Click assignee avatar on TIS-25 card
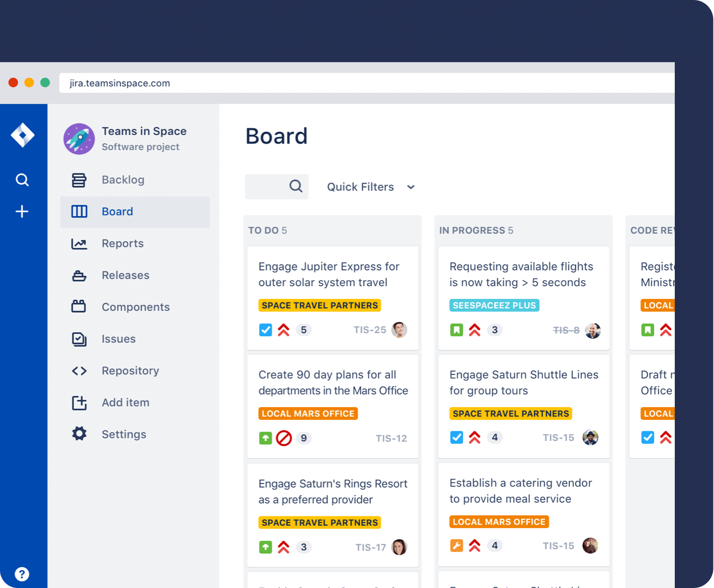Screen dimensions: 714x588 (x=399, y=330)
